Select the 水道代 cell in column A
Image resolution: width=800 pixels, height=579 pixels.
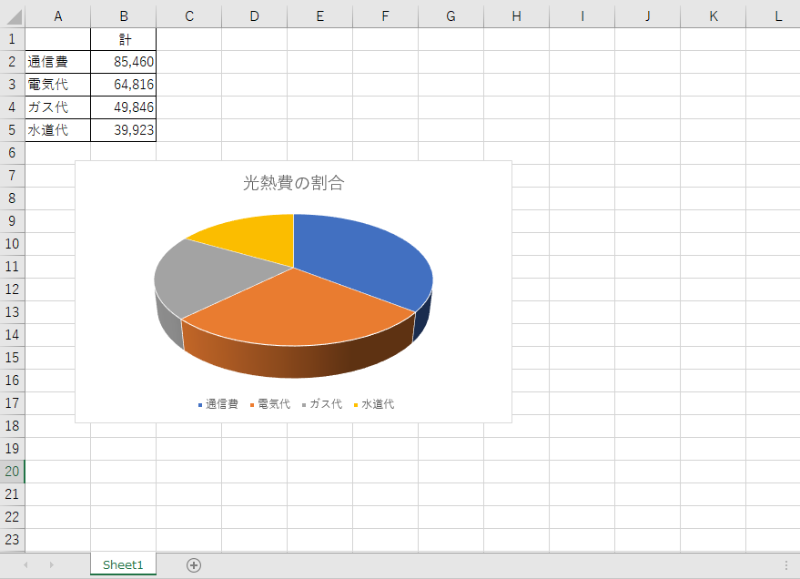click(x=57, y=130)
